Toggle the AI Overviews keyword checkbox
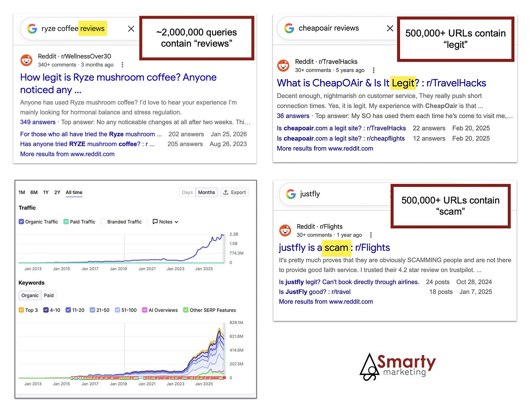The width and height of the screenshot is (532, 413). click(144, 310)
